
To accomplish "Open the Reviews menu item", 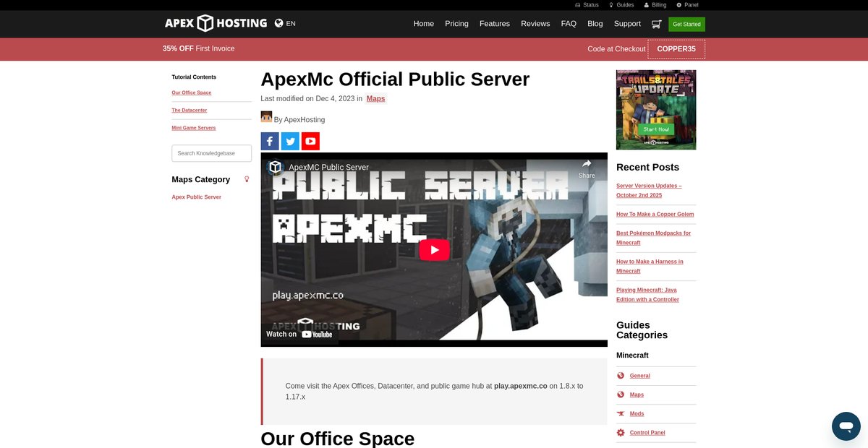I will [x=535, y=24].
